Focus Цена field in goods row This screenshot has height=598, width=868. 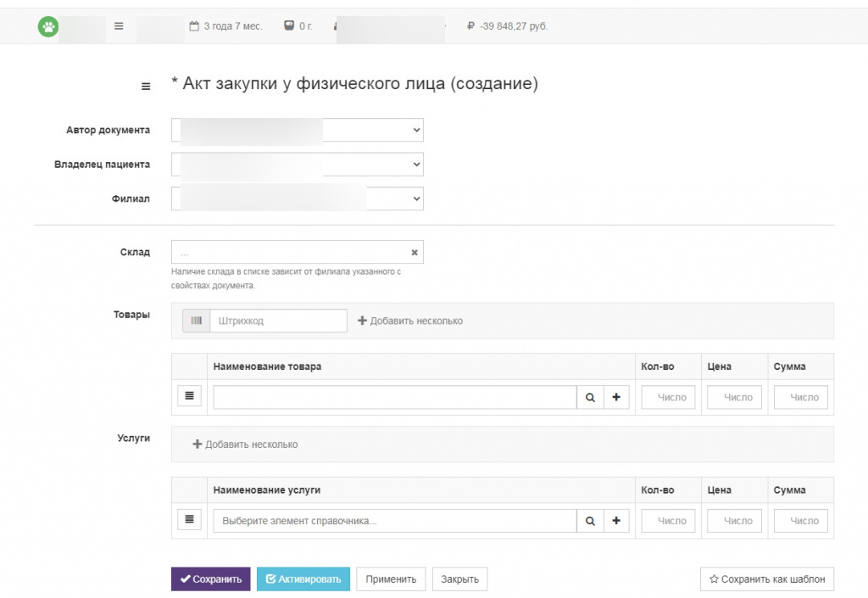pos(735,398)
